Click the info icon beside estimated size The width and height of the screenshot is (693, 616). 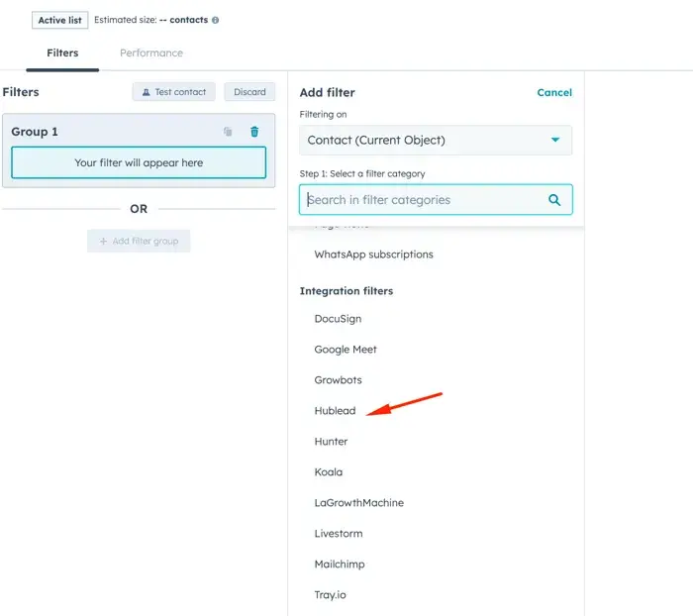pyautogui.click(x=216, y=20)
